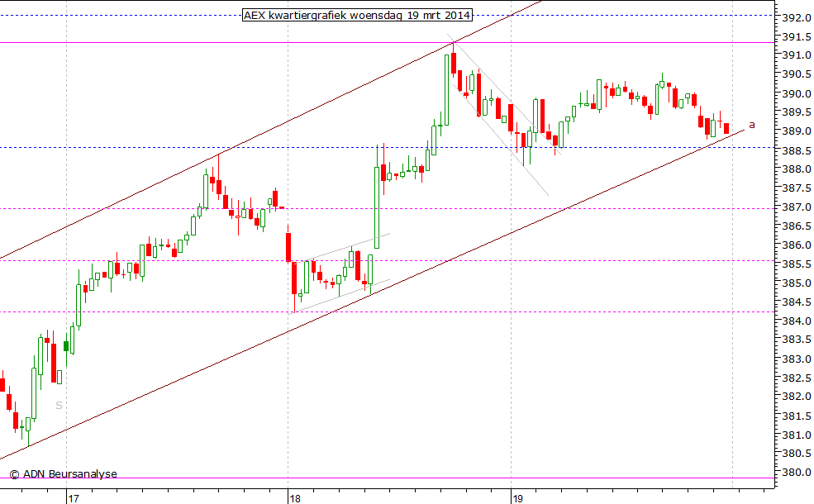
Task: Click the tall green candle peaking near 391
Action: 446,89
